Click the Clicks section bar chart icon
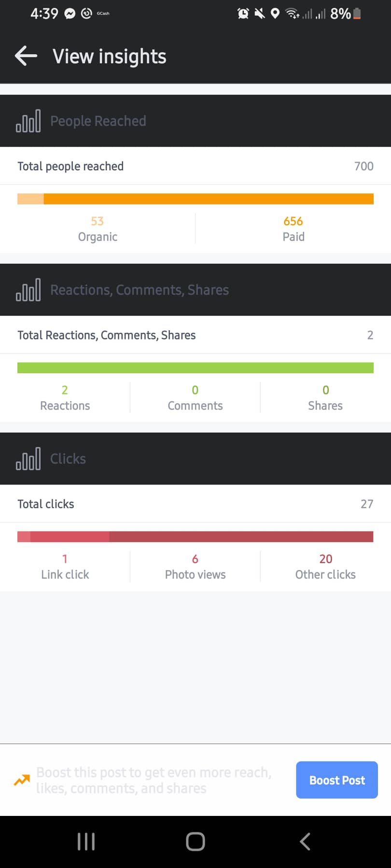This screenshot has height=868, width=391. [28, 459]
